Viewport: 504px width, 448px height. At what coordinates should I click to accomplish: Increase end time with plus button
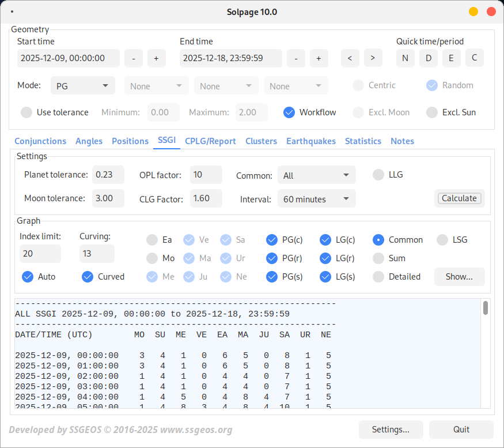[x=319, y=58]
